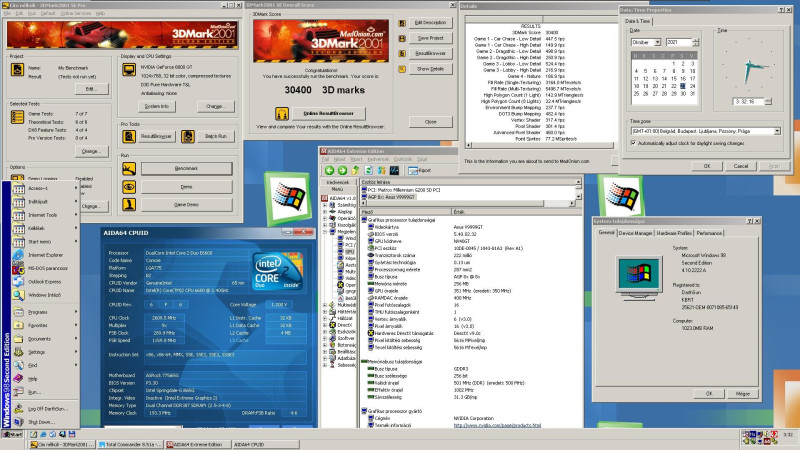This screenshot has width=800, height=450.
Task: Open the Online Services menu in 3DMark
Action: pyautogui.click(x=76, y=13)
